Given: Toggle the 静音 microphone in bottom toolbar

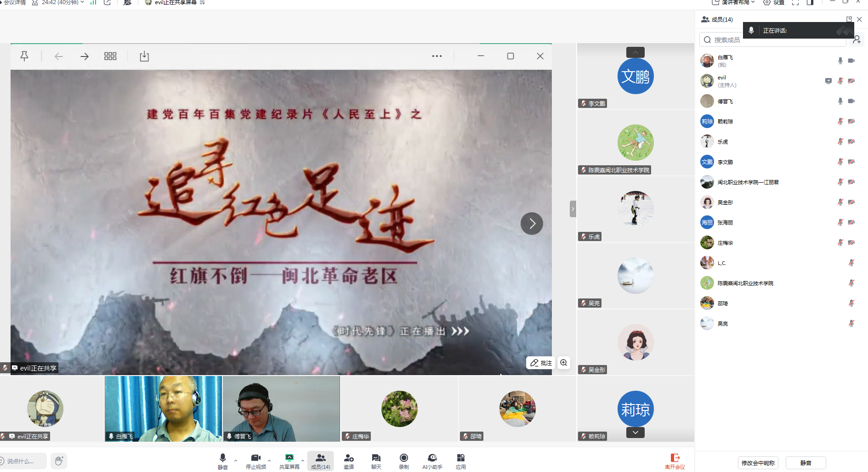Looking at the screenshot, I should coord(223,461).
